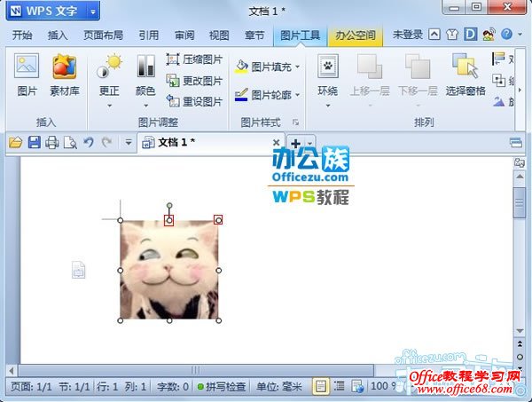Click the help question mark icon
This screenshot has width=532, height=402.
click(x=506, y=34)
